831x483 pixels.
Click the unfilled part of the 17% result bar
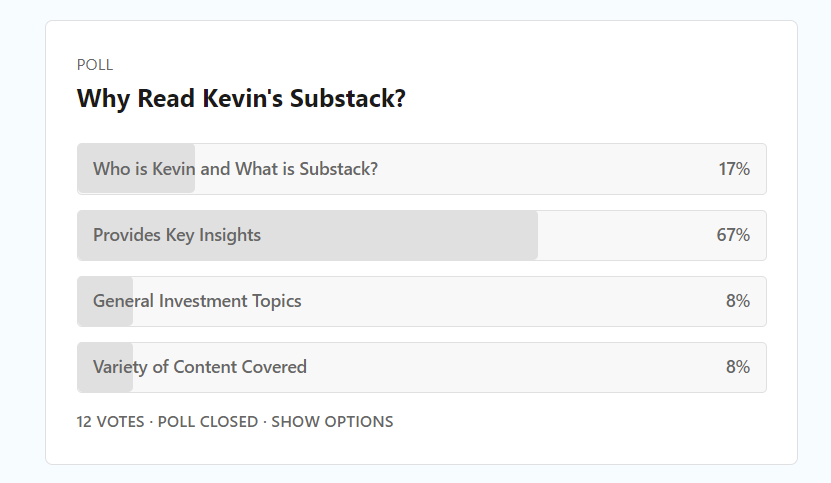point(546,169)
